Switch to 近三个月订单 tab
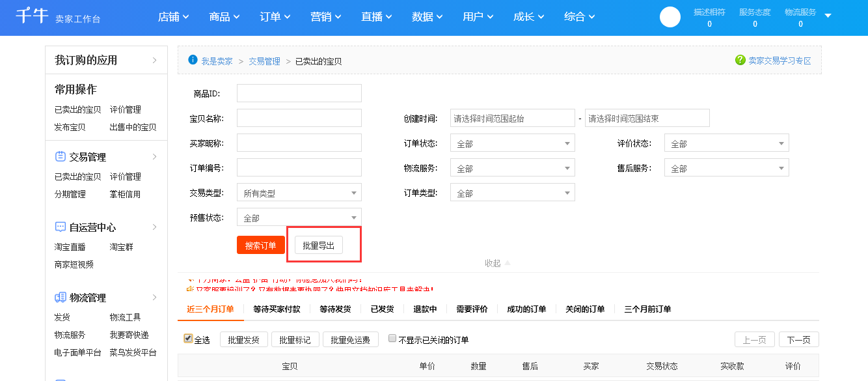Image resolution: width=868 pixels, height=381 pixels. coord(210,309)
